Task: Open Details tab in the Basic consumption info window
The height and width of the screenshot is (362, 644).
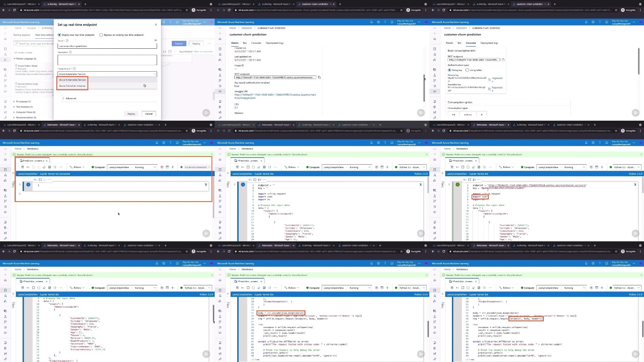Action: 449,43
